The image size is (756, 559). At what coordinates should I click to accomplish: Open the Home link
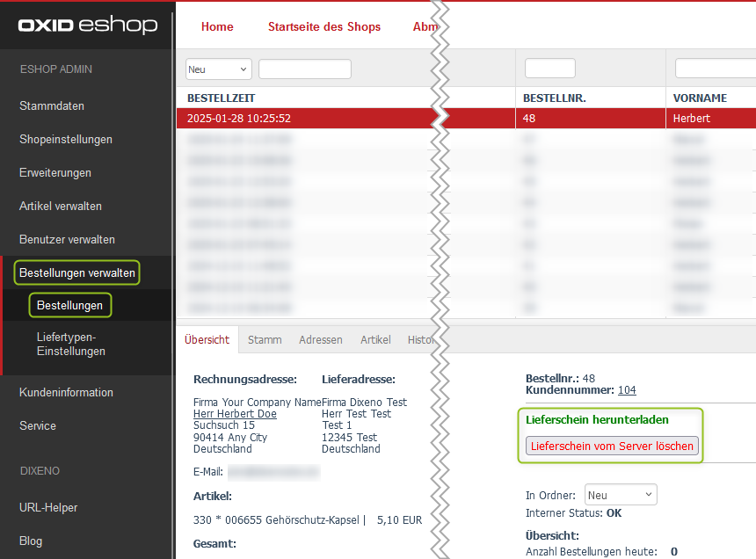[217, 27]
